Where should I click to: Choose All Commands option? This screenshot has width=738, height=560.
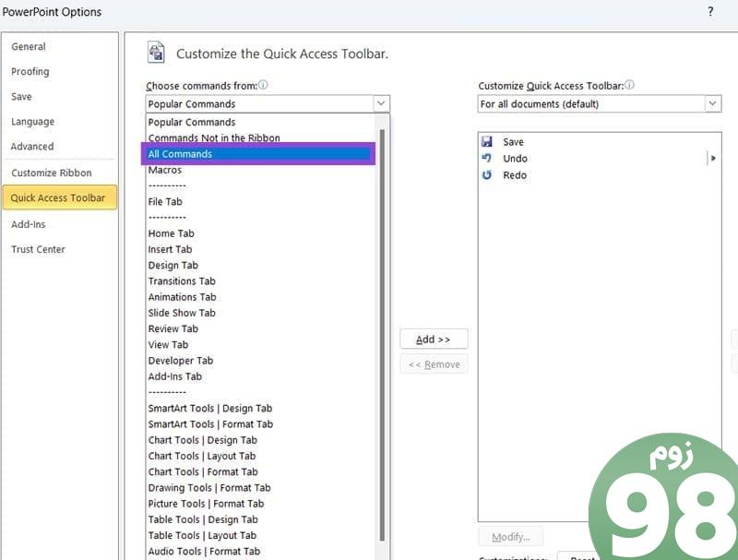point(258,154)
